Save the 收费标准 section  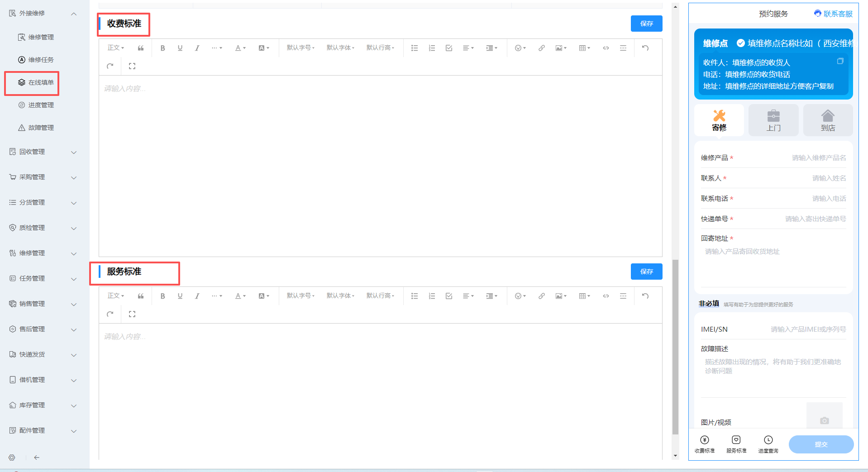pos(646,24)
